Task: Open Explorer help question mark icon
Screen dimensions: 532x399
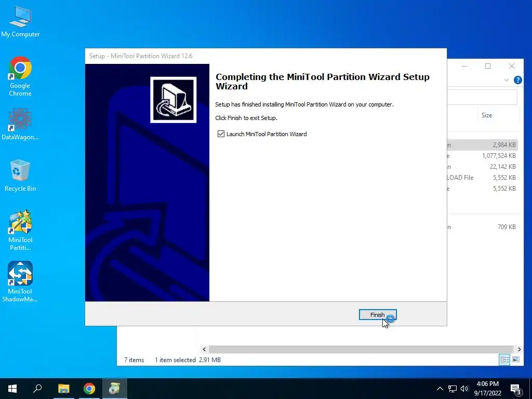Action: pos(518,80)
